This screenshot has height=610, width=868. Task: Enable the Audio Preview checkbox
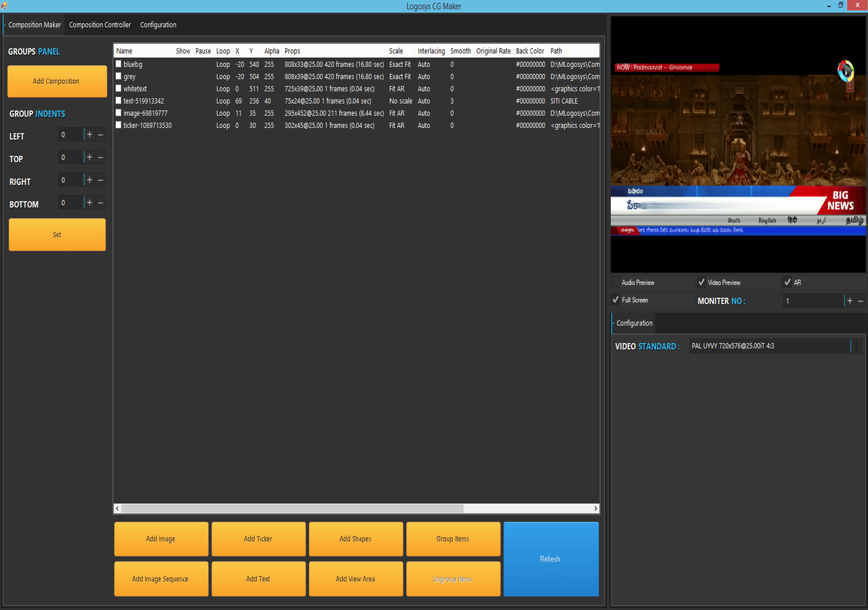pyautogui.click(x=616, y=283)
